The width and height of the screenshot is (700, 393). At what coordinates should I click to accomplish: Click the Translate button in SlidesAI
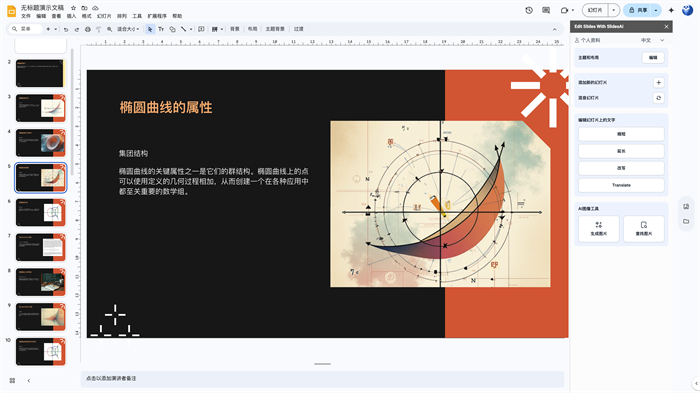(x=621, y=185)
